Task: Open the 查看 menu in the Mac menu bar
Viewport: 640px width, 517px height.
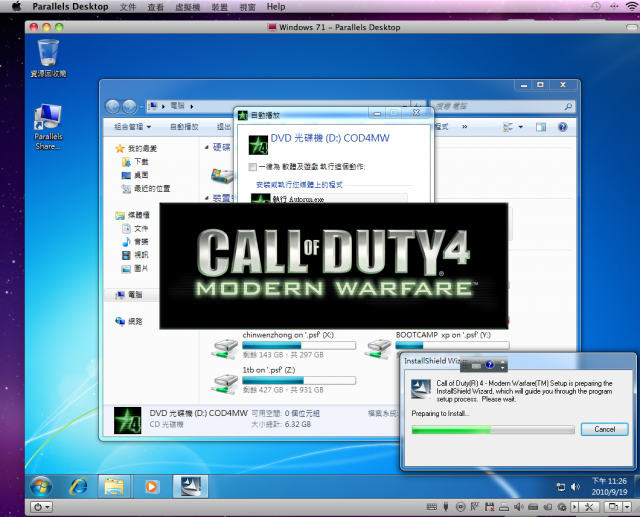Action: point(156,7)
